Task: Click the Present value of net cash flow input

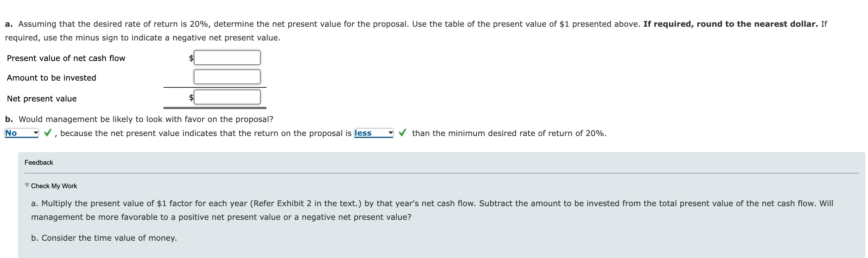Action: (227, 57)
